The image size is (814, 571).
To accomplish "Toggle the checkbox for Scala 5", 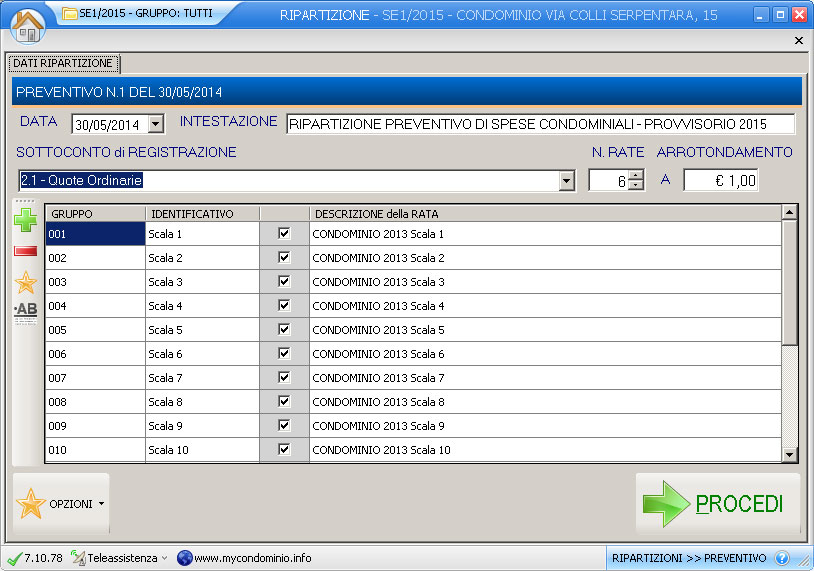I will (x=284, y=329).
